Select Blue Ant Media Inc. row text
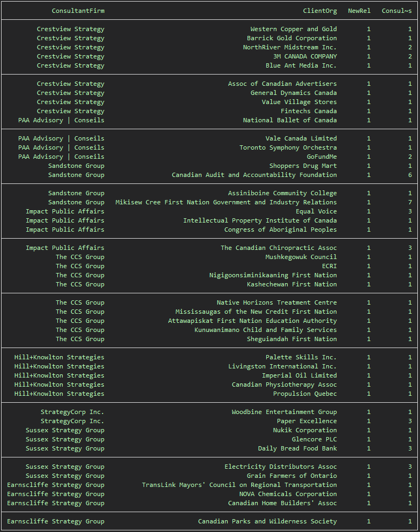The height and width of the screenshot is (532, 420). pyautogui.click(x=302, y=66)
